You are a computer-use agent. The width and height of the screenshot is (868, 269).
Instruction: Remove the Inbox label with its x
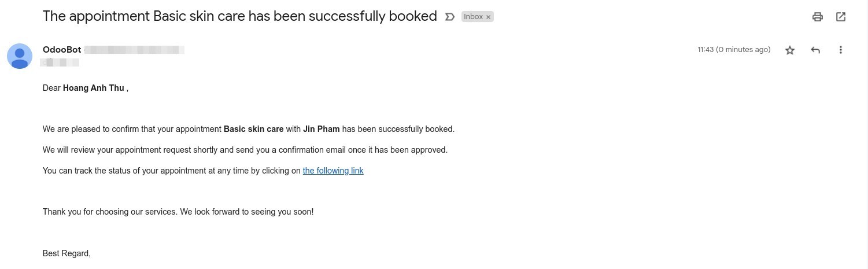[x=488, y=17]
